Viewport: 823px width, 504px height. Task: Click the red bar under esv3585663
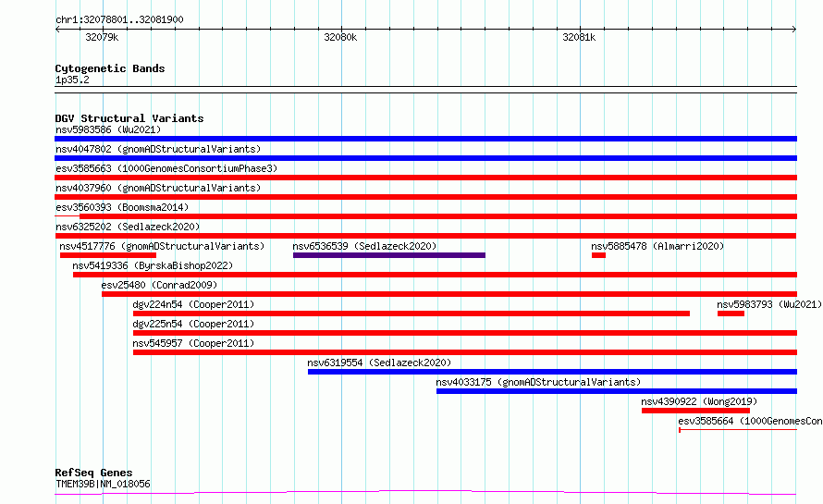click(x=425, y=178)
